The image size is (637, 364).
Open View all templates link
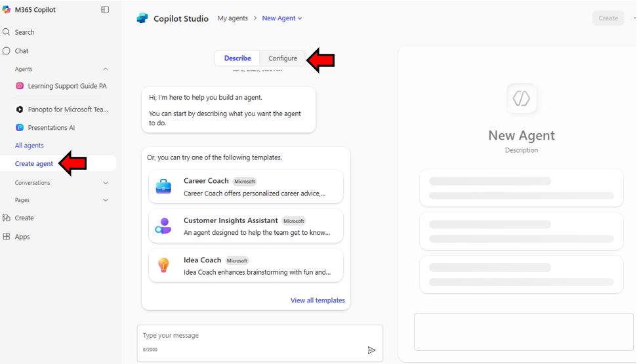pyautogui.click(x=318, y=300)
